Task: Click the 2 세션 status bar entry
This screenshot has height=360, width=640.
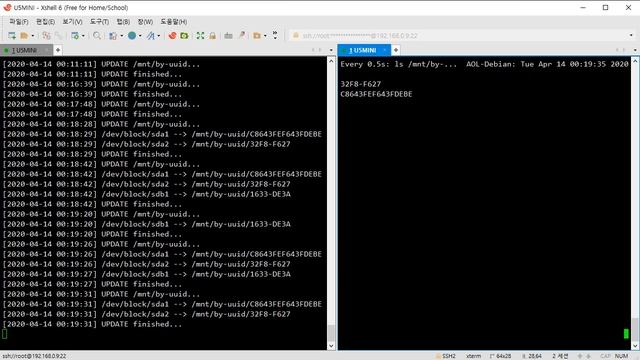Action: [560, 356]
